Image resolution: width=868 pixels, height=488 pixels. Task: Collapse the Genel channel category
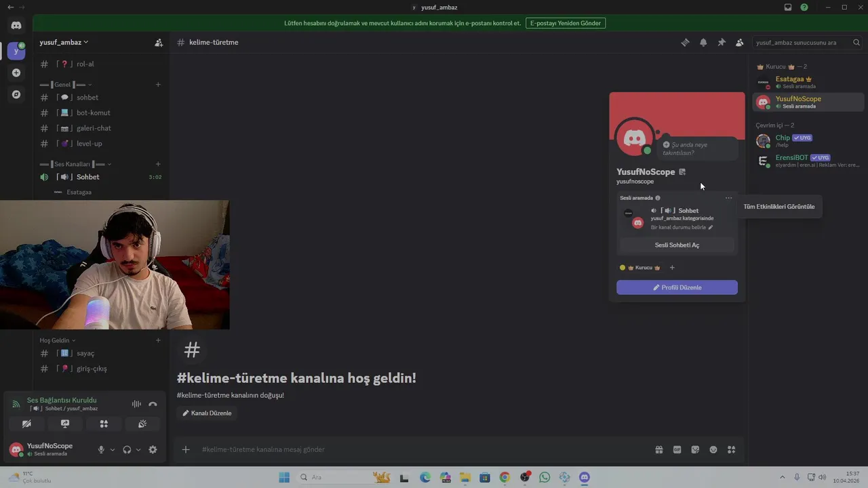[66, 85]
